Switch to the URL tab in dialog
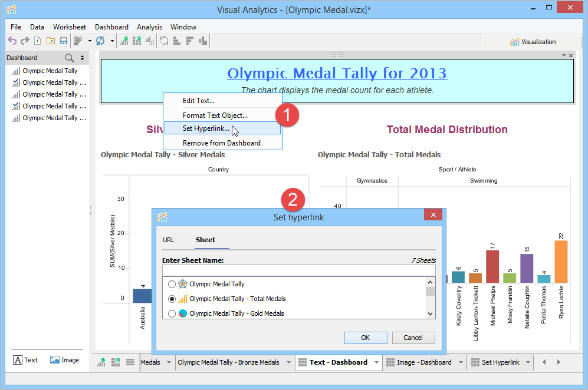Screen dimensions: 588x390 click(x=168, y=240)
